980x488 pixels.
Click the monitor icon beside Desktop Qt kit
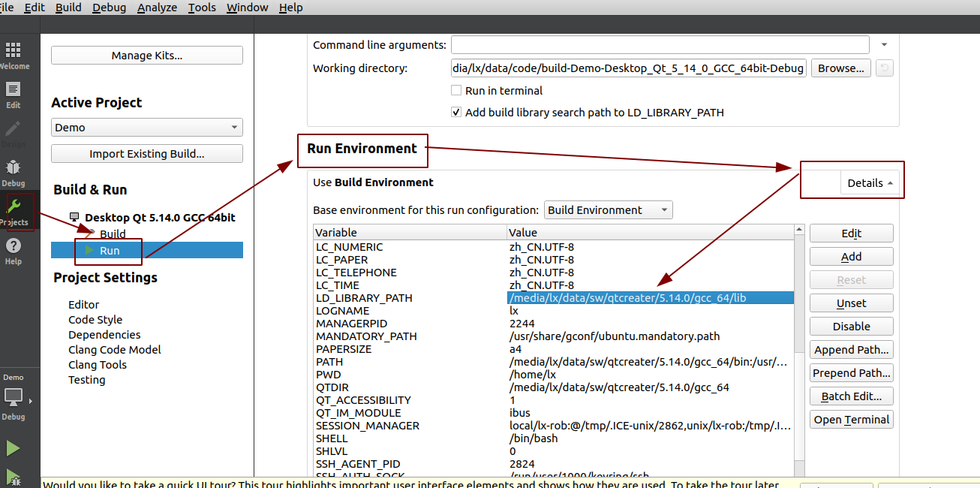74,218
